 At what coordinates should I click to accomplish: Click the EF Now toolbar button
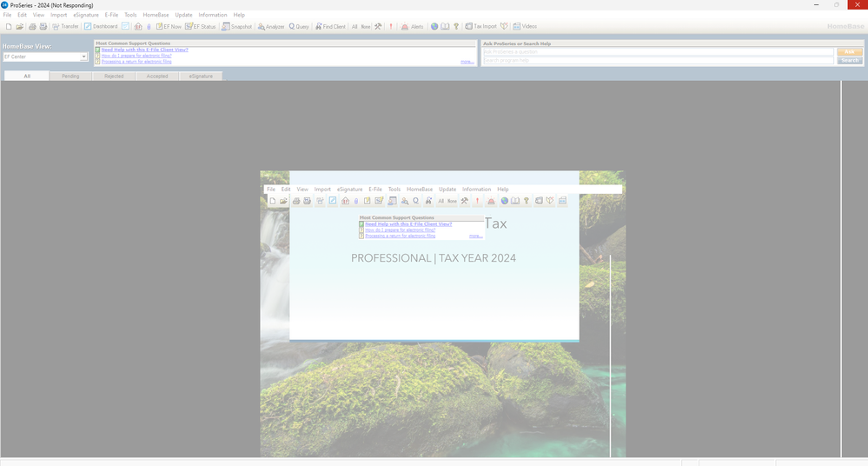pos(169,27)
